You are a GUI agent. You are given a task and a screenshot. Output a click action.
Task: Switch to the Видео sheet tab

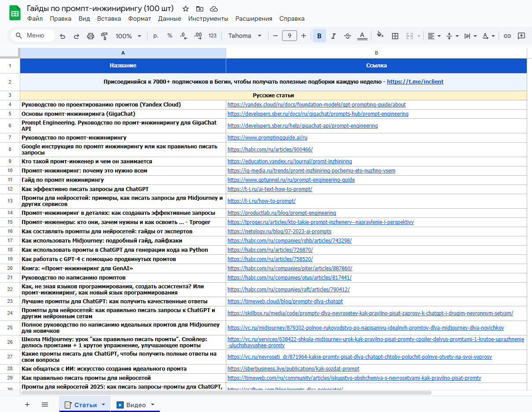tap(136, 405)
